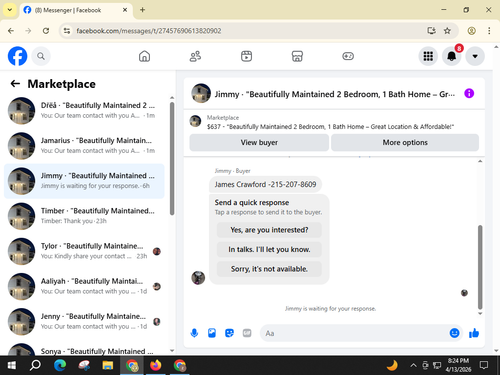Open the Friends icon in top navigation
500x375 pixels.
click(195, 56)
